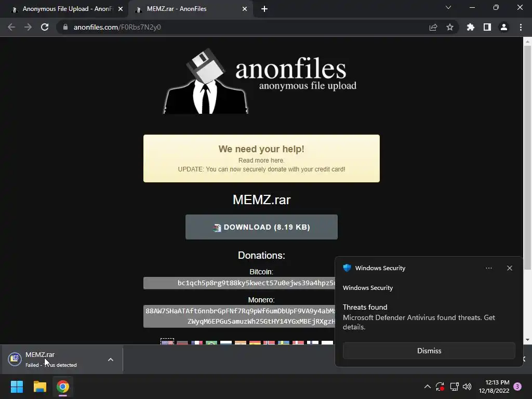Click the MEMZ.rar download file icon

tap(15, 360)
